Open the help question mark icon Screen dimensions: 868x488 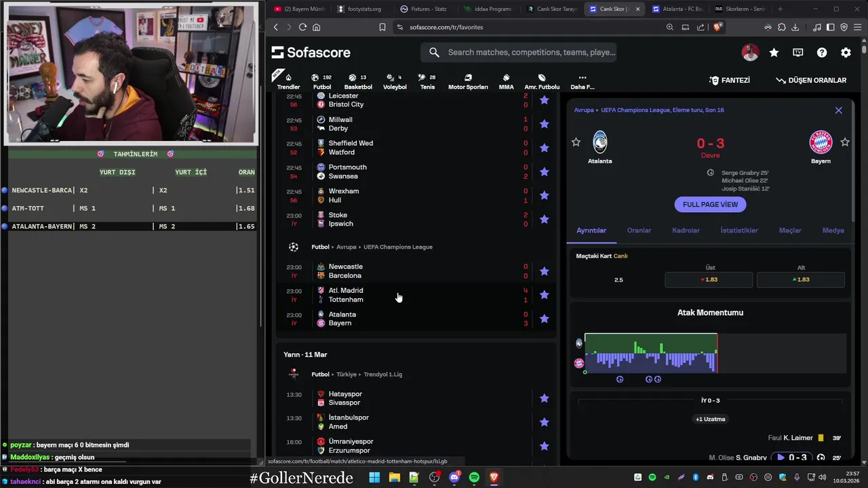(x=822, y=52)
